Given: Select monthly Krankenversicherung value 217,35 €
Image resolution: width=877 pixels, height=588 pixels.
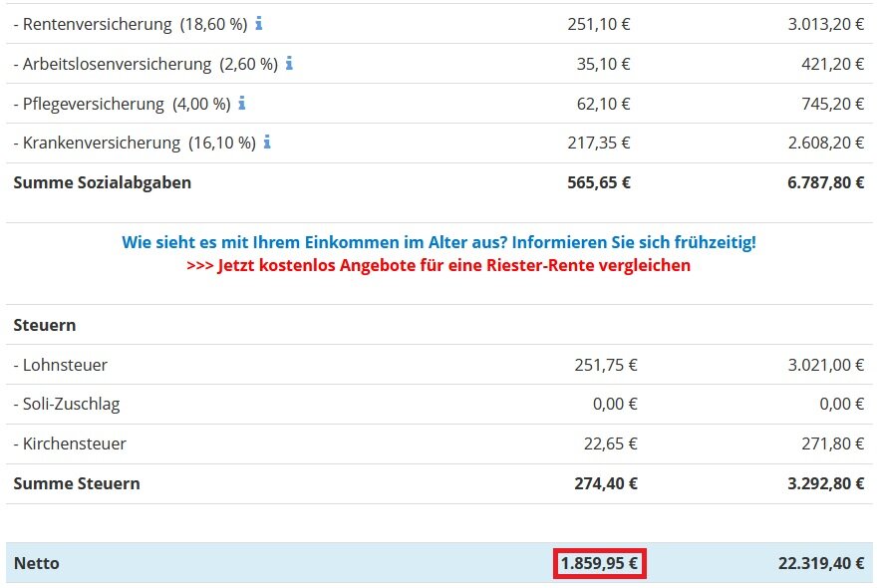Looking at the screenshot, I should coord(599,143).
